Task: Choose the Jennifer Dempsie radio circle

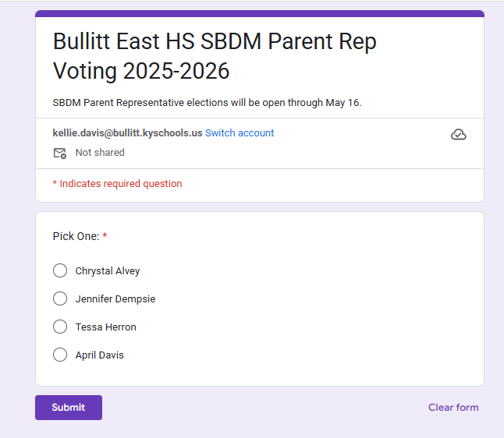Action: (60, 298)
